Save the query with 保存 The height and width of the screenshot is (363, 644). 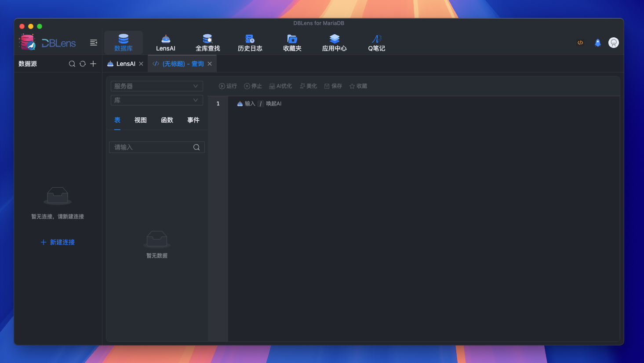(x=333, y=86)
